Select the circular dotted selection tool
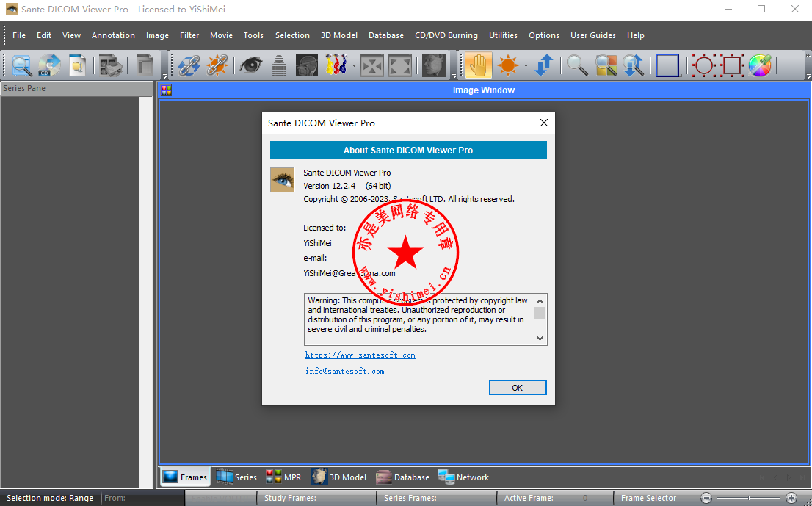The image size is (812, 506). pyautogui.click(x=704, y=65)
